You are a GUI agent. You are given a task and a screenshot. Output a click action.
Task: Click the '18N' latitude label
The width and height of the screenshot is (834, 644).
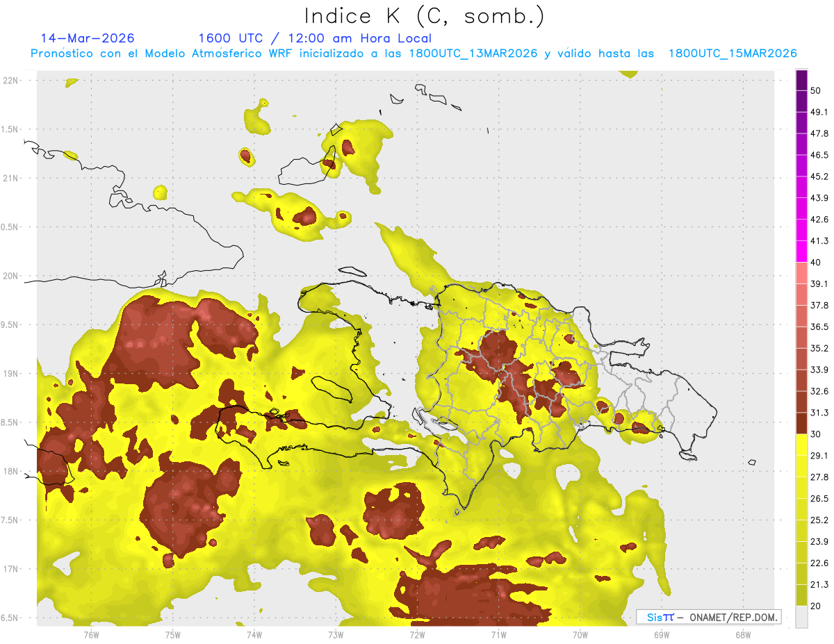(x=12, y=471)
